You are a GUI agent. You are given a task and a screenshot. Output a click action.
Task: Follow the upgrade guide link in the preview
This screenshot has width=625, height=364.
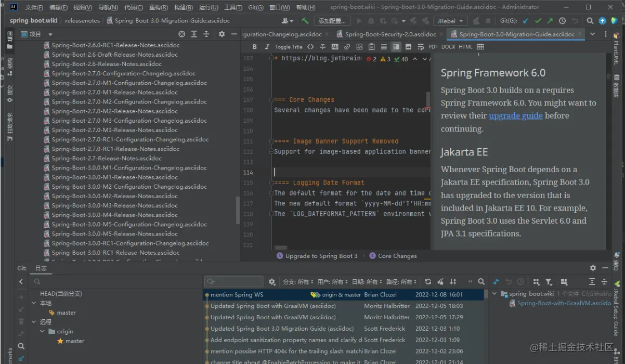(x=515, y=116)
